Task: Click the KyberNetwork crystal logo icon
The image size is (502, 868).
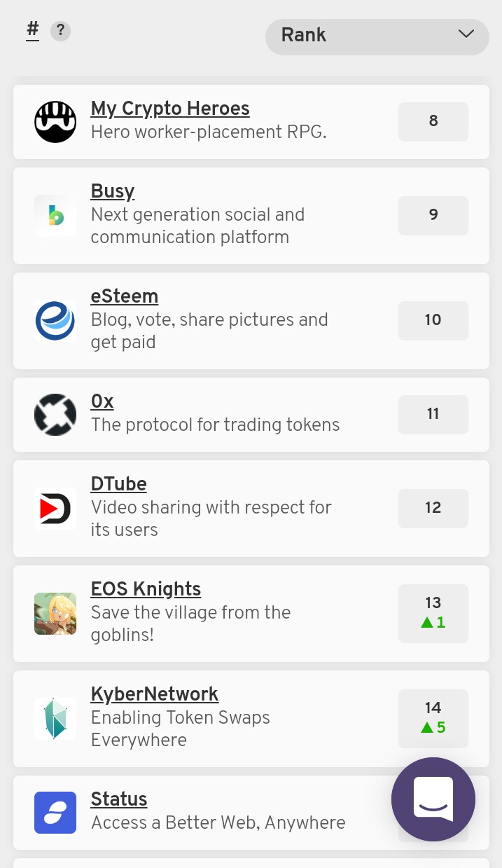Action: [55, 719]
